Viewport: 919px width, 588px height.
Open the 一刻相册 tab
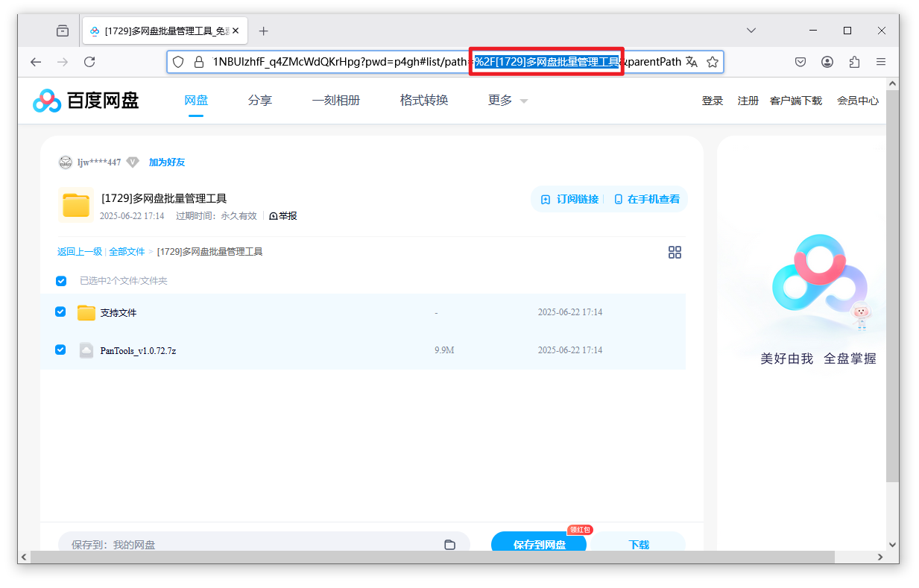coord(336,101)
